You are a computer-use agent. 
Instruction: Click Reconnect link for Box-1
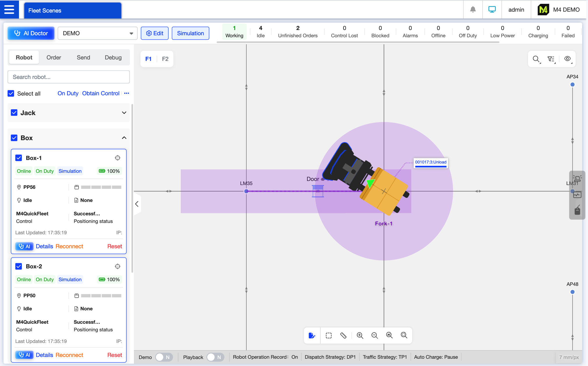(x=69, y=246)
